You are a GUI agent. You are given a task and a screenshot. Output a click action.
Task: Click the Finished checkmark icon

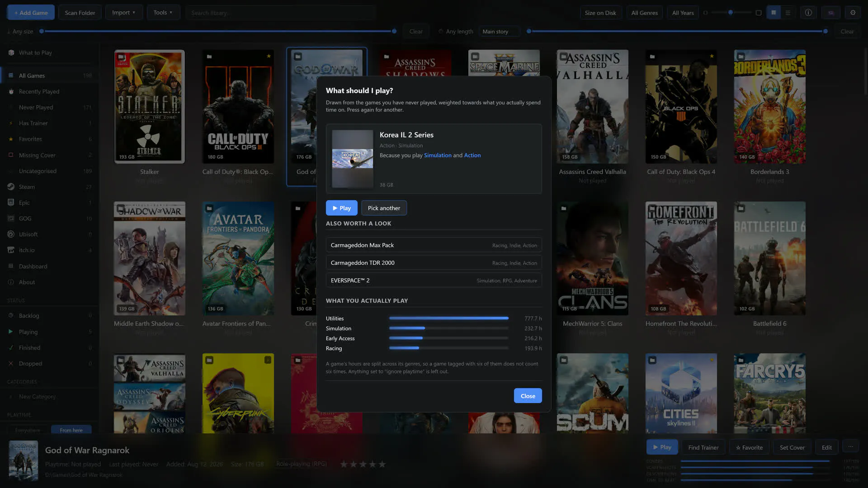(x=11, y=347)
